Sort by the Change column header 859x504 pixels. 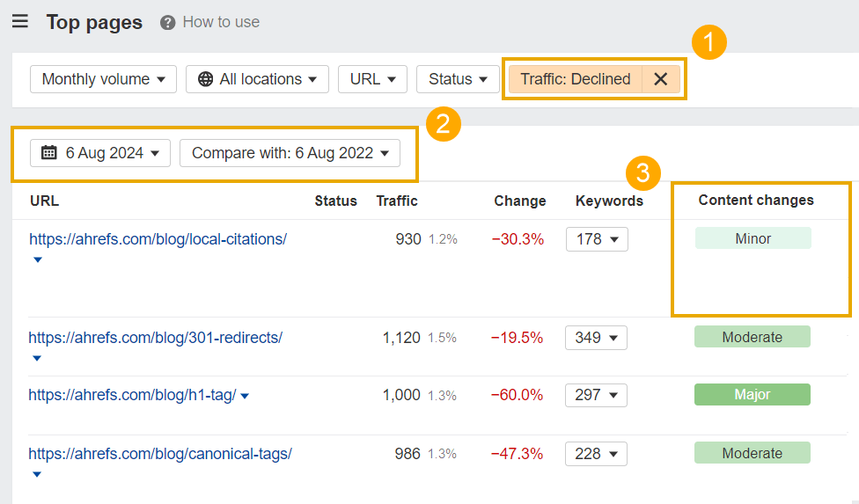[520, 201]
